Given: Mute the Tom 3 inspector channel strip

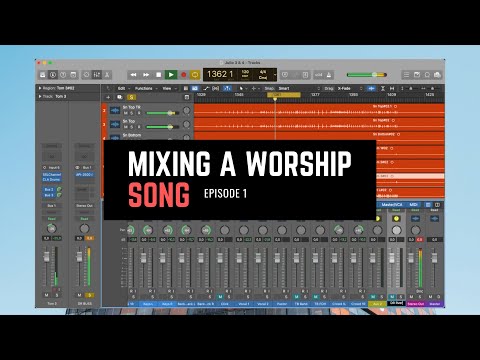Looking at the screenshot, I should point(46,295).
